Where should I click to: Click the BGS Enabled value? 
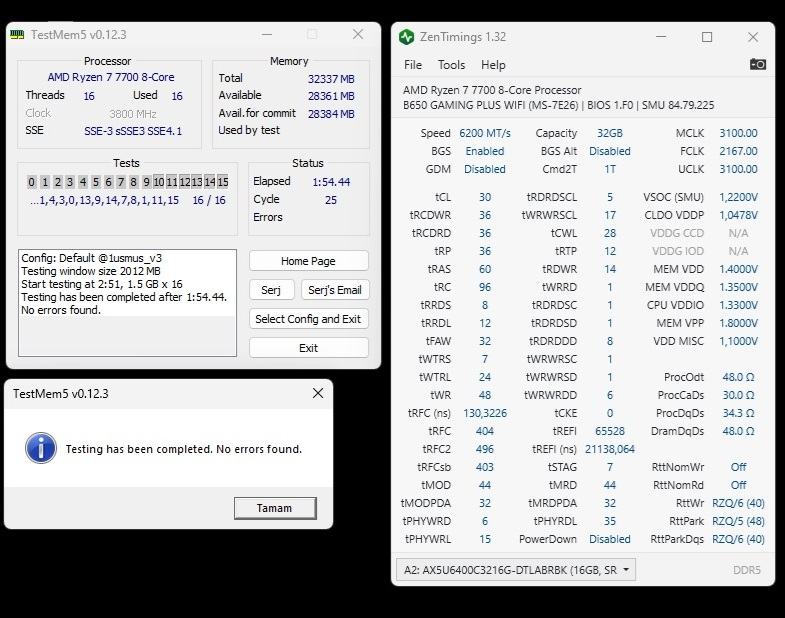[x=485, y=151]
